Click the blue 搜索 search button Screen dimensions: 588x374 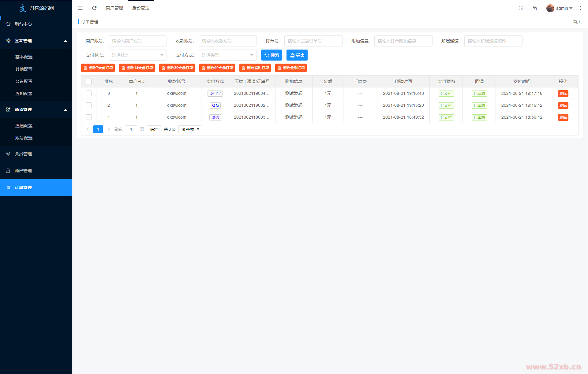pyautogui.click(x=272, y=55)
